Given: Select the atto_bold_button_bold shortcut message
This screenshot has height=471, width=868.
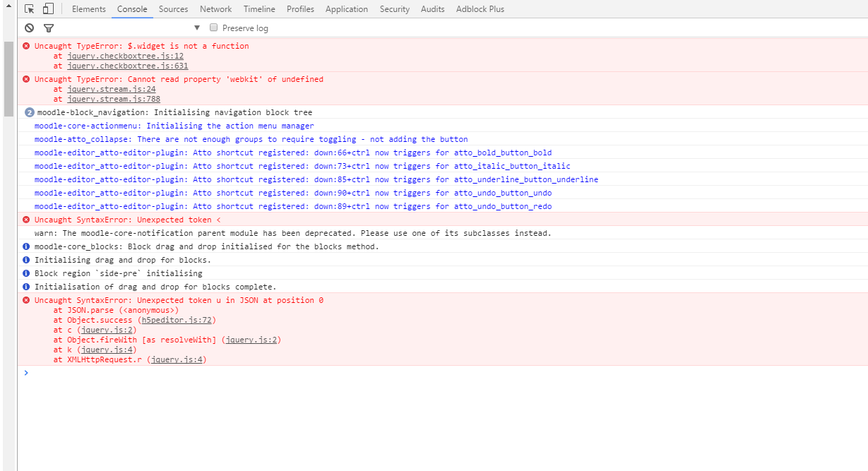Looking at the screenshot, I should click(x=293, y=153).
